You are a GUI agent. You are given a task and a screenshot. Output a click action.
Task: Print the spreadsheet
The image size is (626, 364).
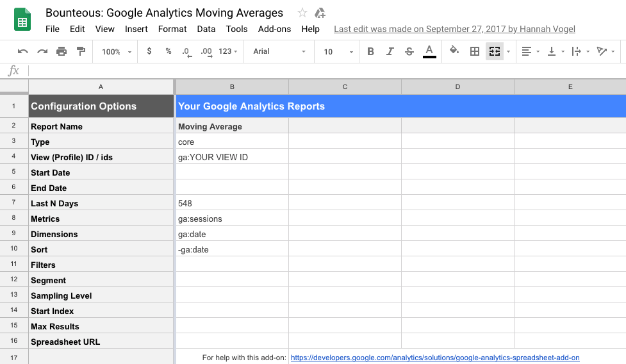click(x=62, y=51)
